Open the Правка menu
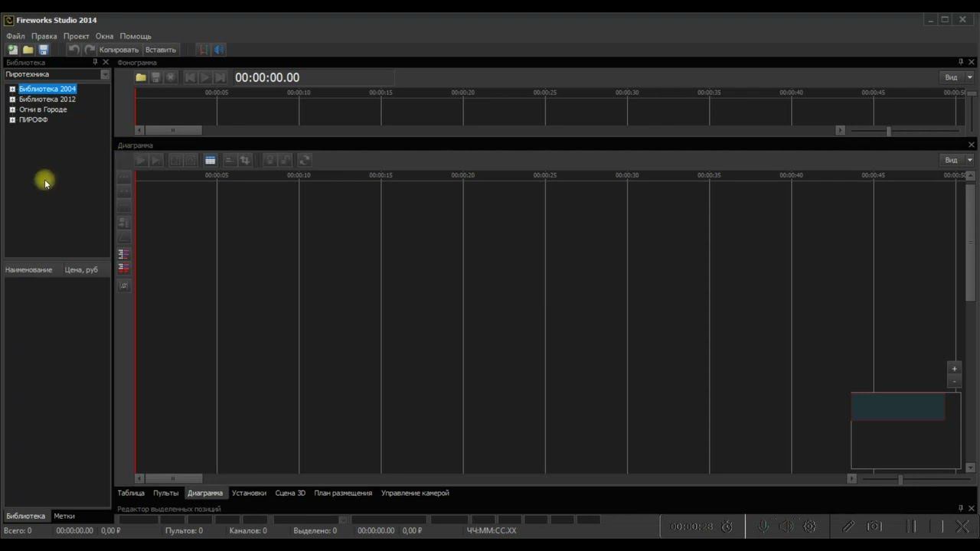This screenshot has height=551, width=980. [44, 36]
